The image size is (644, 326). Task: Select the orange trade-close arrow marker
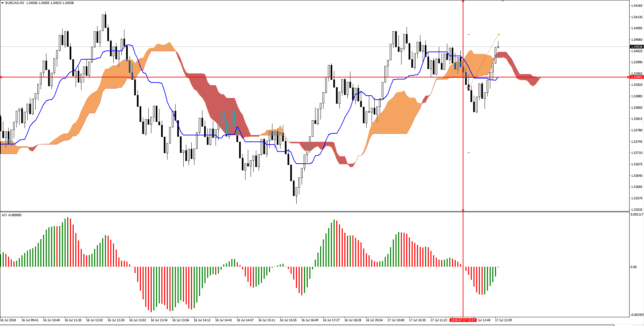[498, 34]
